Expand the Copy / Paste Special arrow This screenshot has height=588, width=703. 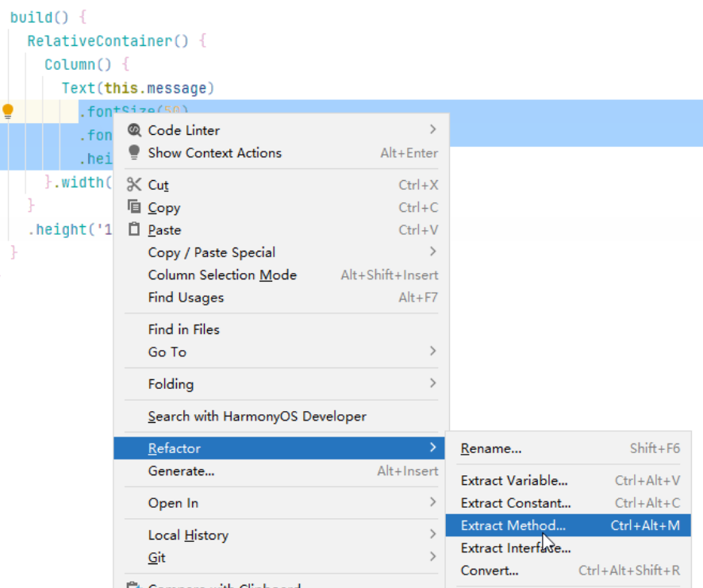click(x=432, y=252)
